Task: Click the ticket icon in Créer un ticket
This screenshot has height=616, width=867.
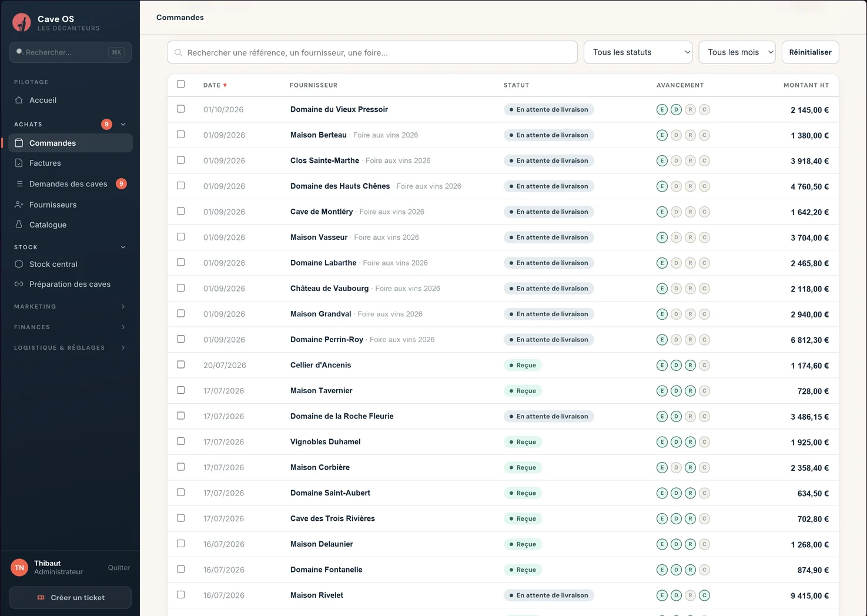Action: point(41,597)
